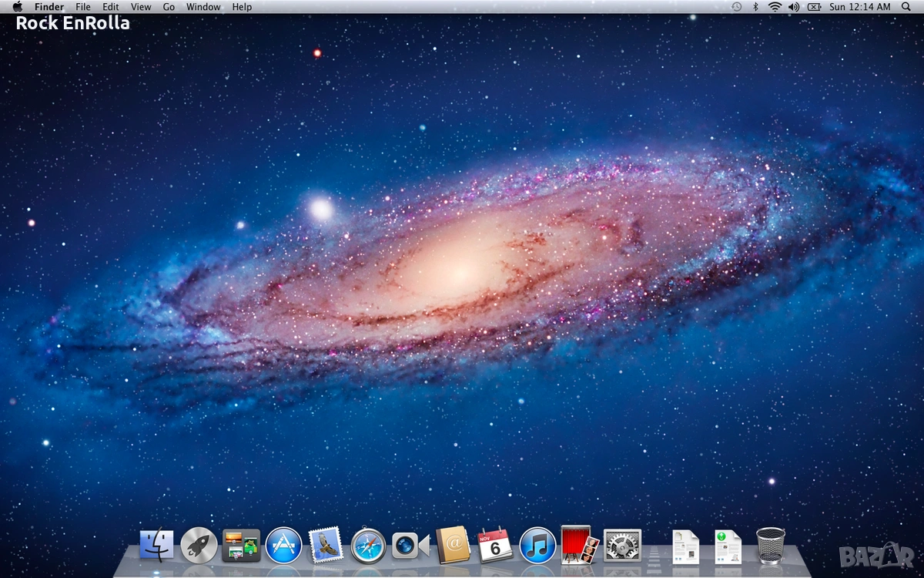Viewport: 924px width, 578px height.
Task: Open Photo Booth from the dock
Action: [580, 546]
